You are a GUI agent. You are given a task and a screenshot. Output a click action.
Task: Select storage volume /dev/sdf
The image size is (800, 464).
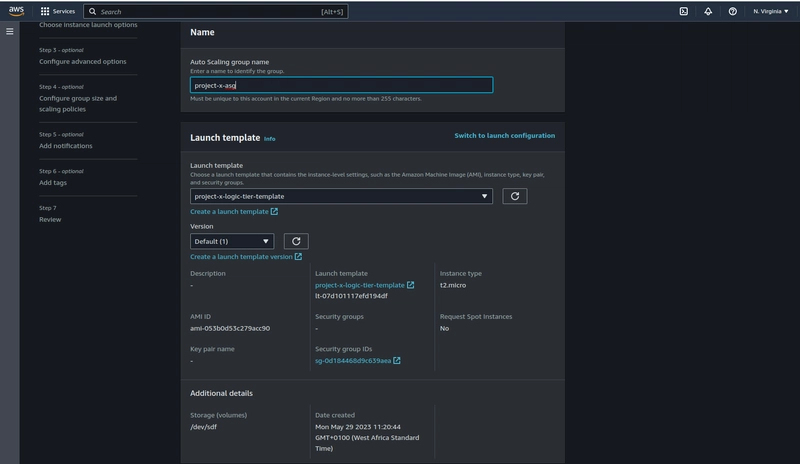(x=204, y=427)
